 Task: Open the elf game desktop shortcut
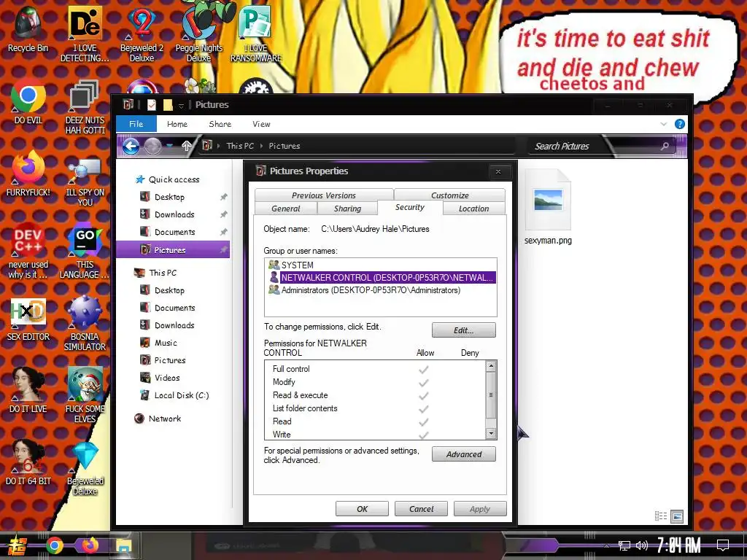85,395
